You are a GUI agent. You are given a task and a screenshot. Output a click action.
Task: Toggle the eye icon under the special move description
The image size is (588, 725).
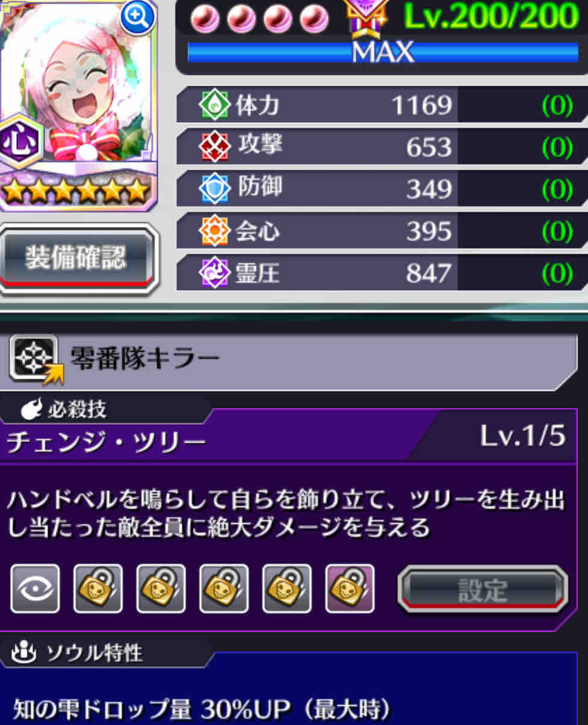tap(35, 588)
